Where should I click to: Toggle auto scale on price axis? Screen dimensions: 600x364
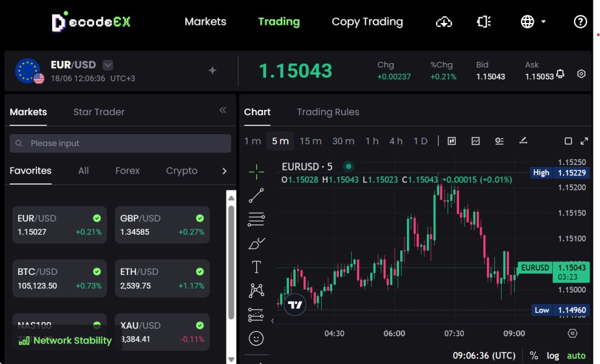pyautogui.click(x=576, y=356)
